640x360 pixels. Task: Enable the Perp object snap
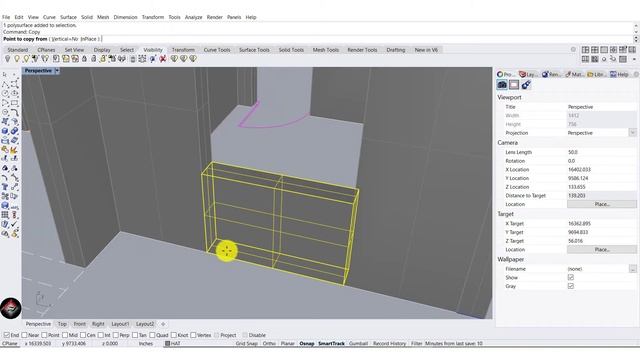[116, 335]
